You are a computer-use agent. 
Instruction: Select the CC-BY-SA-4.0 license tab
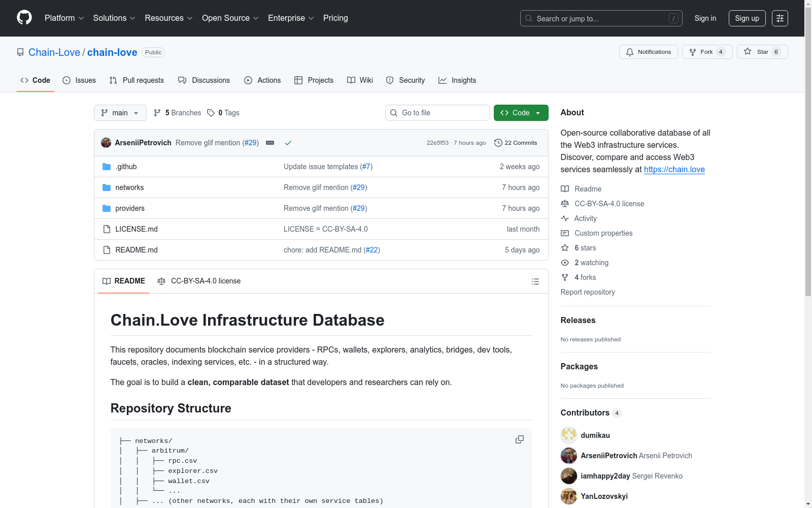pyautogui.click(x=199, y=281)
